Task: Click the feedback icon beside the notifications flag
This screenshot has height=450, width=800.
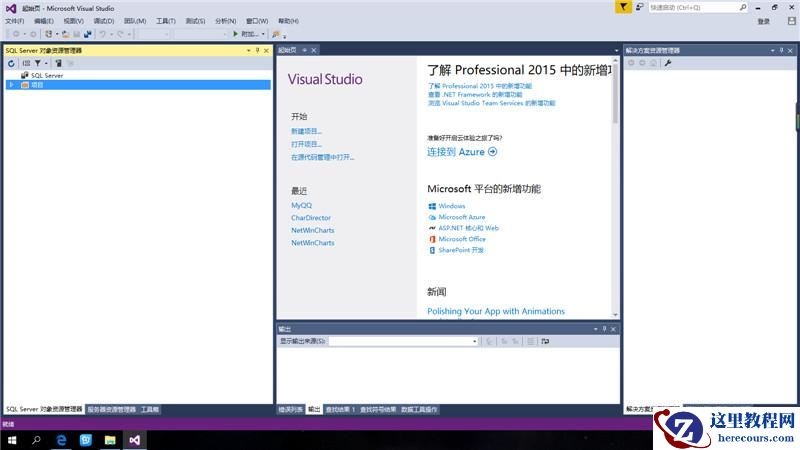Action: coord(639,7)
